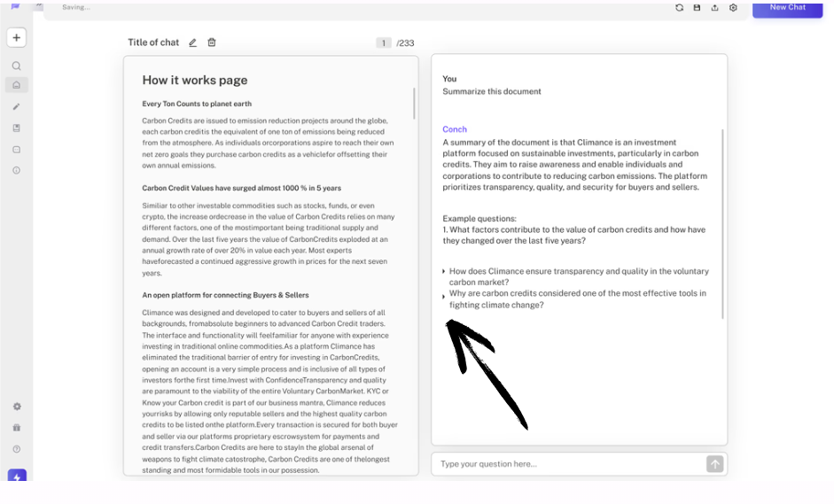Viewport: 834px width, 504px height.
Task: Click 'Carbon Credit Values have surged' subheading
Action: pyautogui.click(x=241, y=188)
